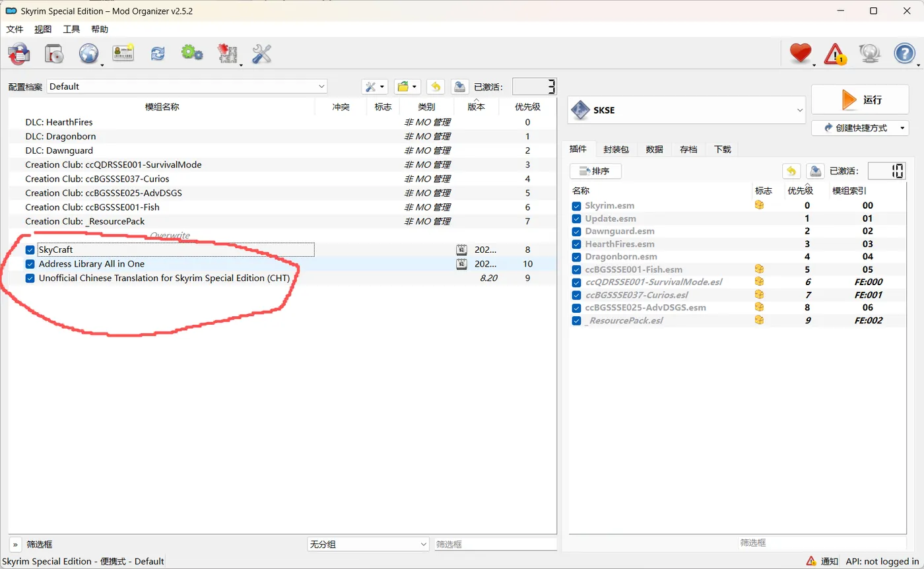This screenshot has height=569, width=924.
Task: Disable Unofficial Chinese Translation mod checkbox
Action: [x=30, y=279]
